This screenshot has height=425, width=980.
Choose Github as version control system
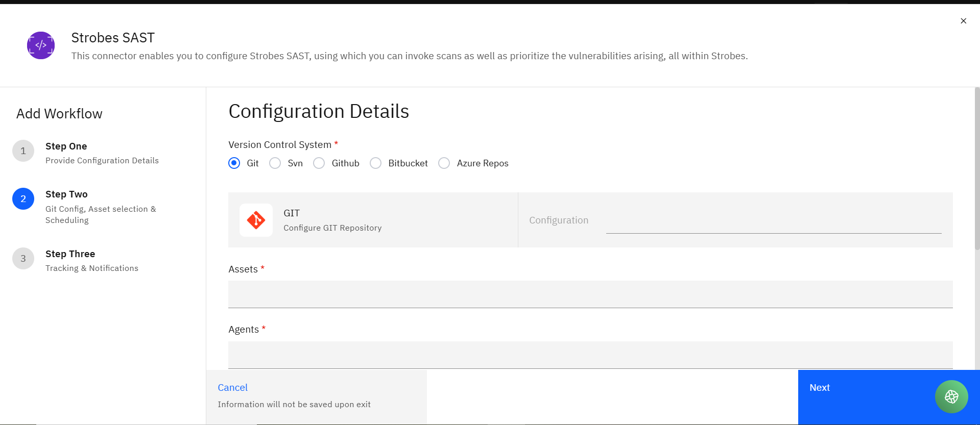[x=319, y=163]
